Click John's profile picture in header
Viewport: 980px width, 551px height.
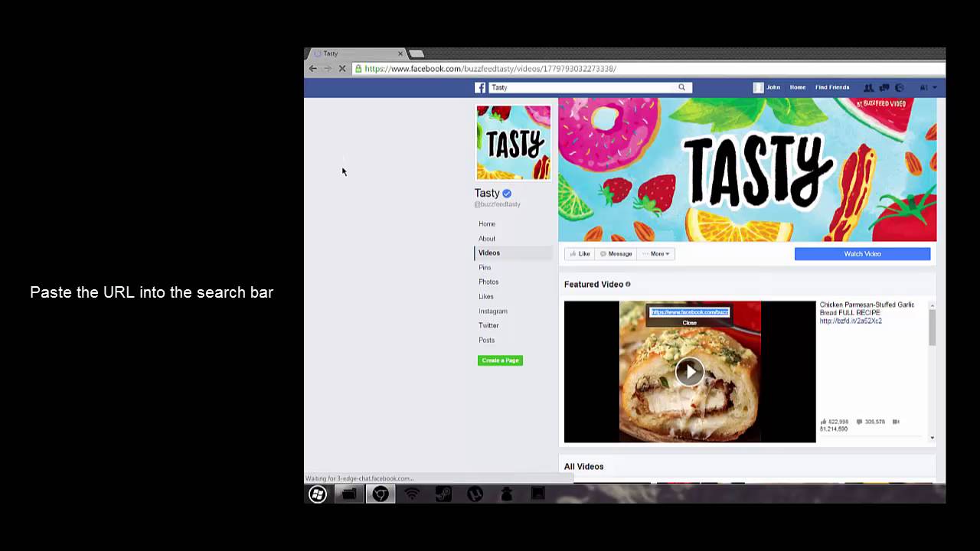(759, 87)
